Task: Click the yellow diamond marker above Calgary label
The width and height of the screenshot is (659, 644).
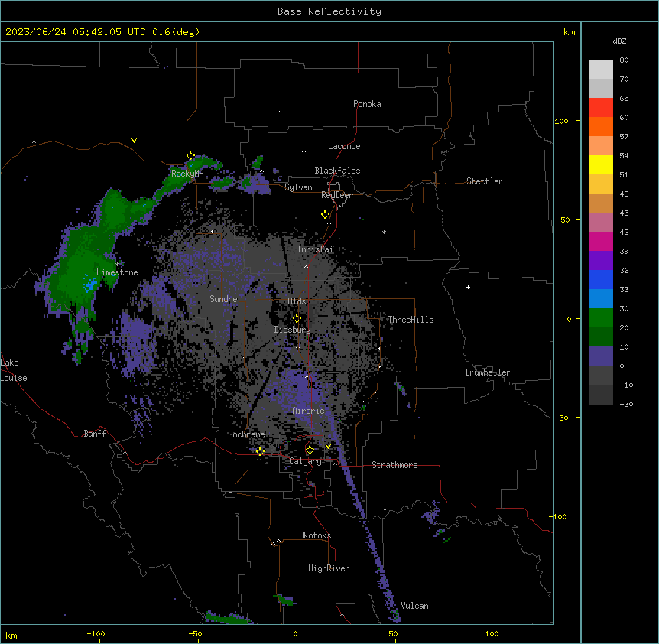Action: tap(310, 450)
